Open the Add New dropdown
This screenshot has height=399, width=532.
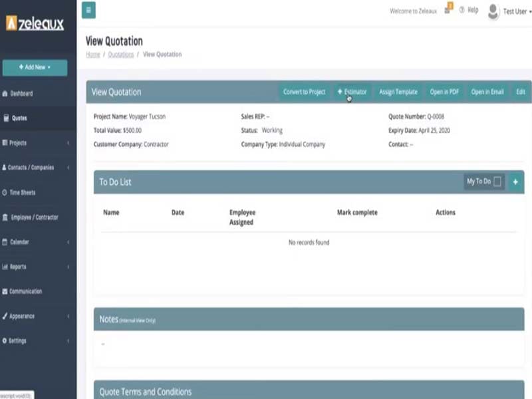tap(35, 68)
